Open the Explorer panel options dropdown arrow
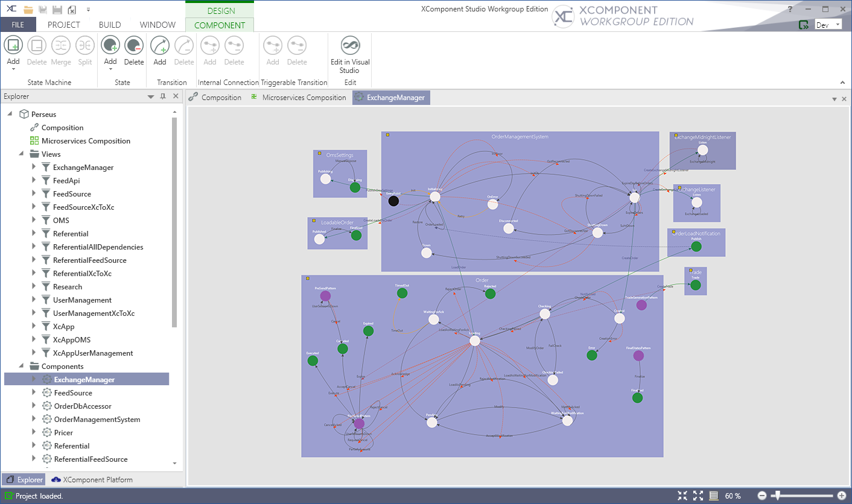This screenshot has width=852, height=504. [151, 96]
